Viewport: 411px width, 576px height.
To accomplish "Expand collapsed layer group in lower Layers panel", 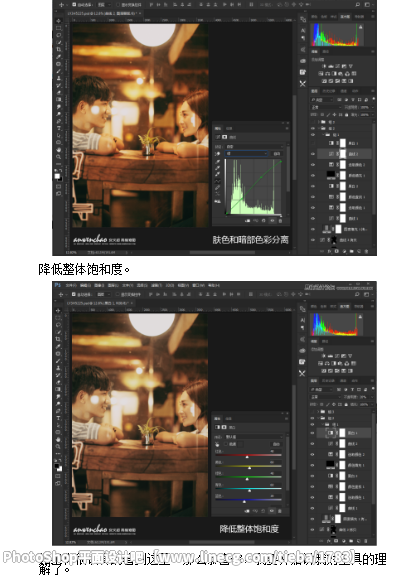I will [x=318, y=411].
